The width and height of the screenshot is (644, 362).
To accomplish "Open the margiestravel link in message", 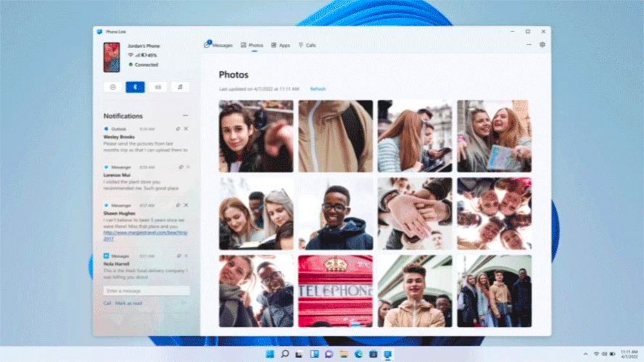I will (x=145, y=236).
